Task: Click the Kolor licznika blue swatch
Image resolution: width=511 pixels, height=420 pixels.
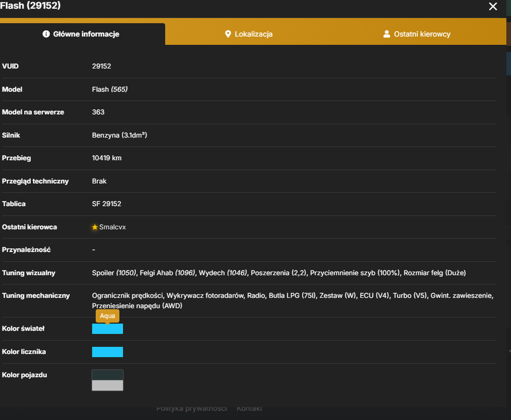Action: [x=107, y=352]
